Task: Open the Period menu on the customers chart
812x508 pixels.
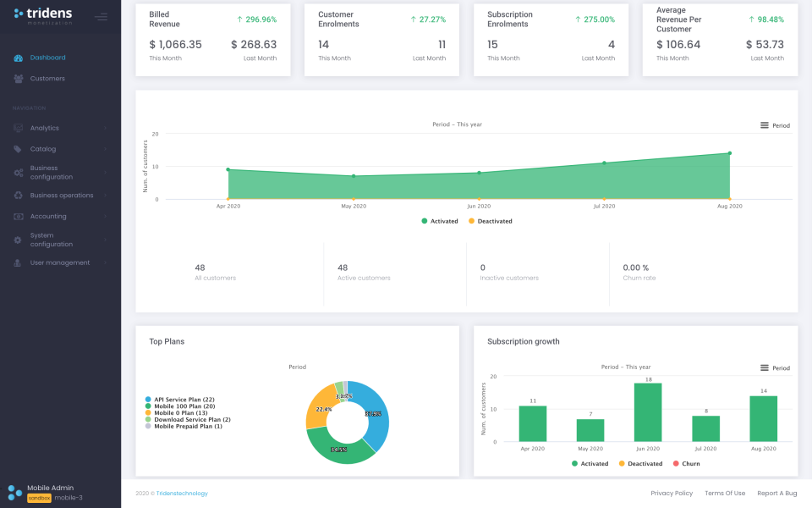Action: pos(775,124)
